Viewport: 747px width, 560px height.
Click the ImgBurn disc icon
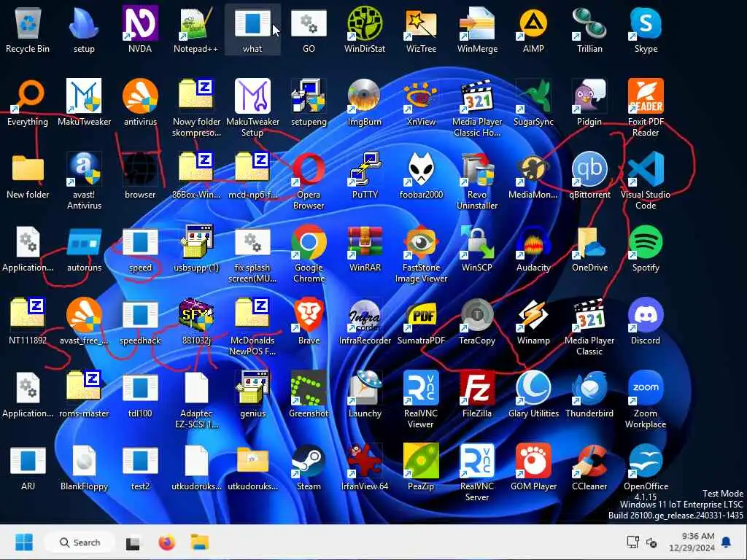click(x=365, y=97)
